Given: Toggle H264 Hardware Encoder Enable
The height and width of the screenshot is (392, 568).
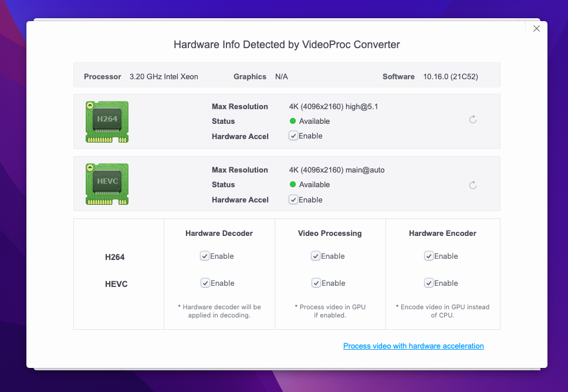Looking at the screenshot, I should pos(429,256).
